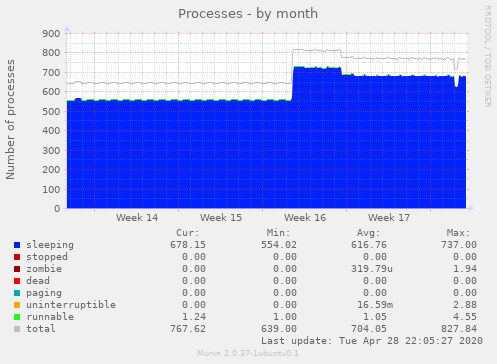The image size is (497, 364).
Task: Click zombie average value 319.79u
Action: coord(372,269)
